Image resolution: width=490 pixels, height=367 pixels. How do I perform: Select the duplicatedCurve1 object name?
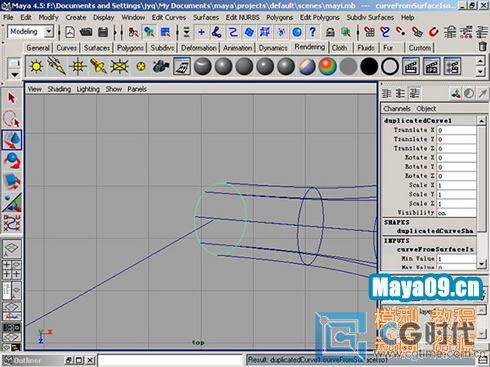point(418,120)
